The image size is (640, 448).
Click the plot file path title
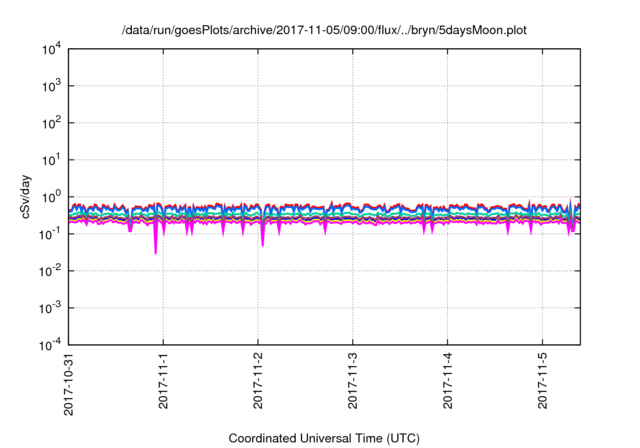coord(324,30)
